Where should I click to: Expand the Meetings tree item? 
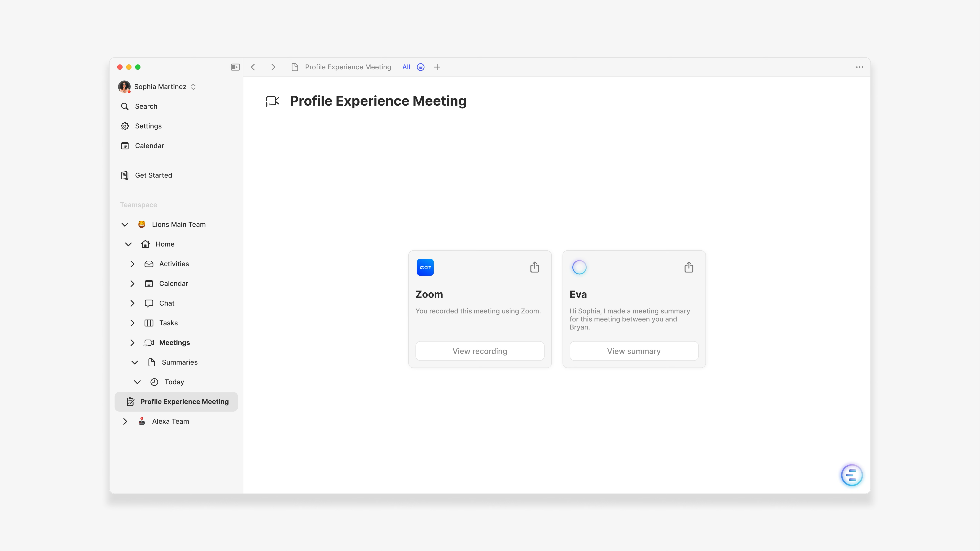[132, 343]
